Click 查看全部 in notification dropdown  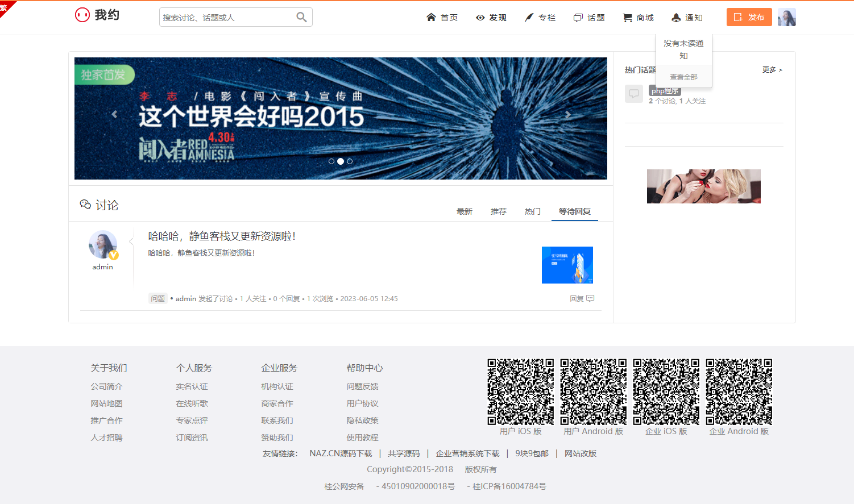(683, 77)
